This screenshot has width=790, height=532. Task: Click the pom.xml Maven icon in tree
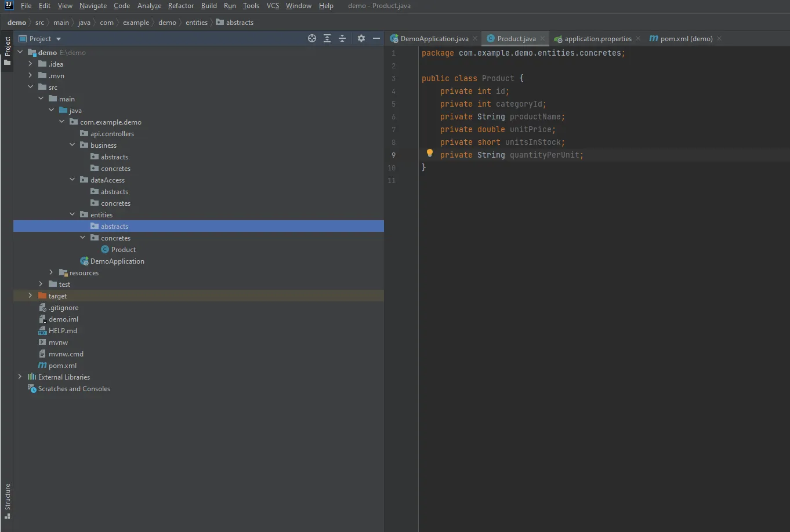pos(42,365)
